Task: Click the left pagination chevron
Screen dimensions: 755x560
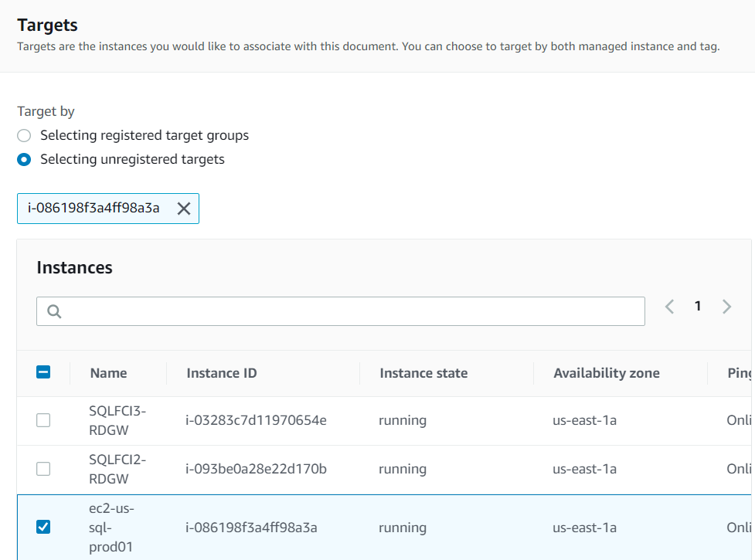Action: tap(669, 306)
